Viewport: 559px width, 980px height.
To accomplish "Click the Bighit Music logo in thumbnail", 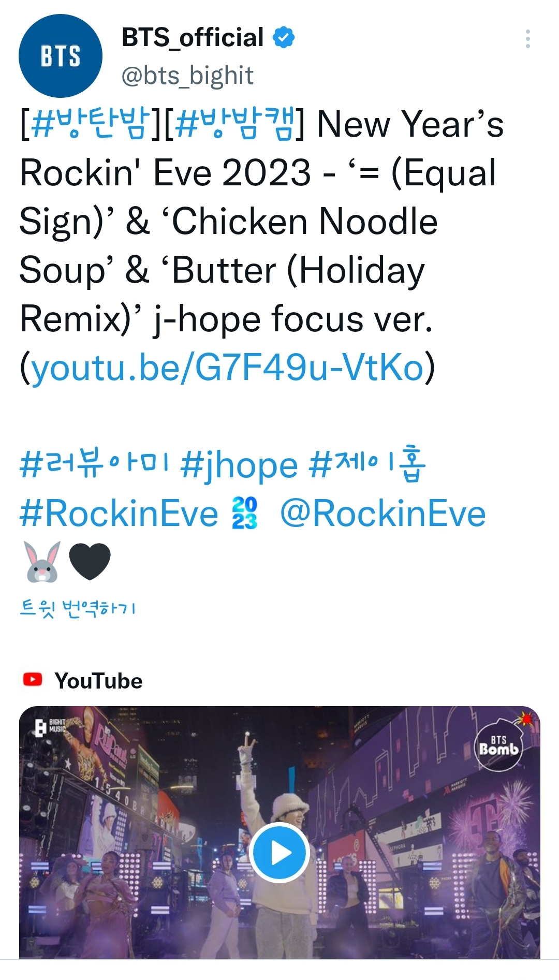I will point(50,726).
